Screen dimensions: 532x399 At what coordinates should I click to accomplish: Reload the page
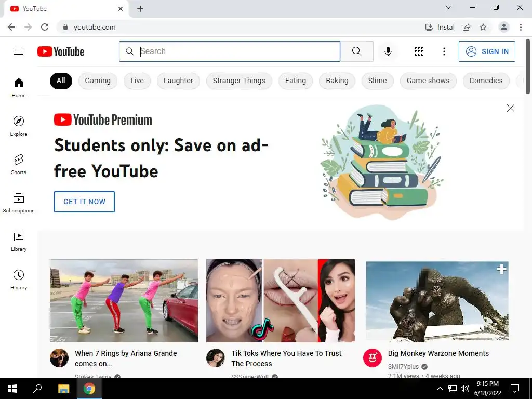coord(45,27)
